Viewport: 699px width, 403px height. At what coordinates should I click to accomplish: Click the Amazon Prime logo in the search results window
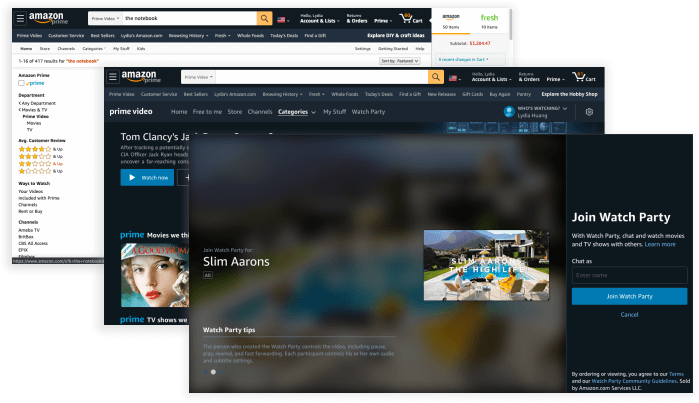(x=52, y=18)
